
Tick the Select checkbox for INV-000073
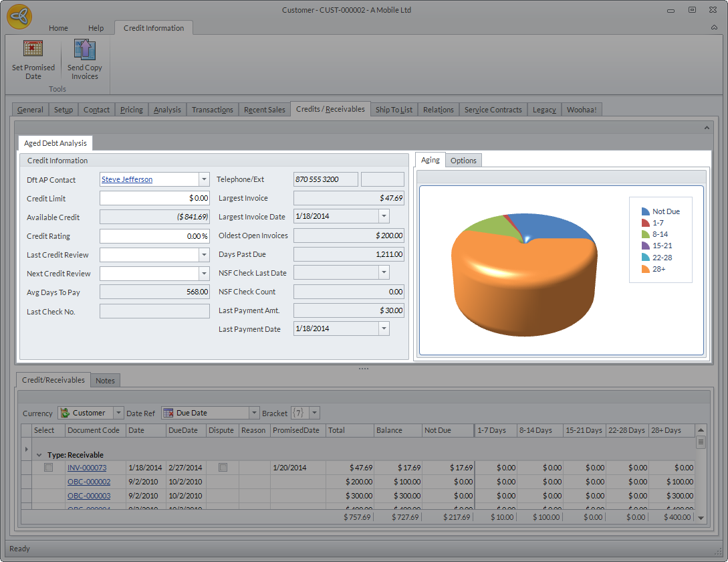[49, 468]
